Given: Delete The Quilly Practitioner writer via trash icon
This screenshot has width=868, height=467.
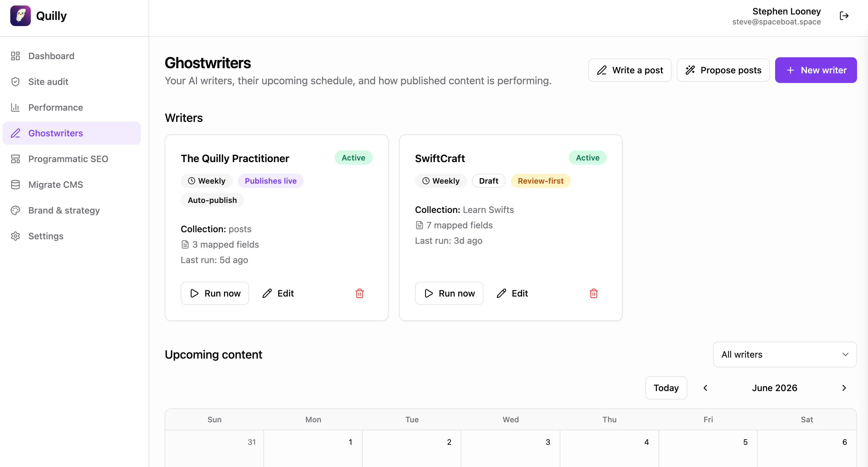Looking at the screenshot, I should (359, 293).
